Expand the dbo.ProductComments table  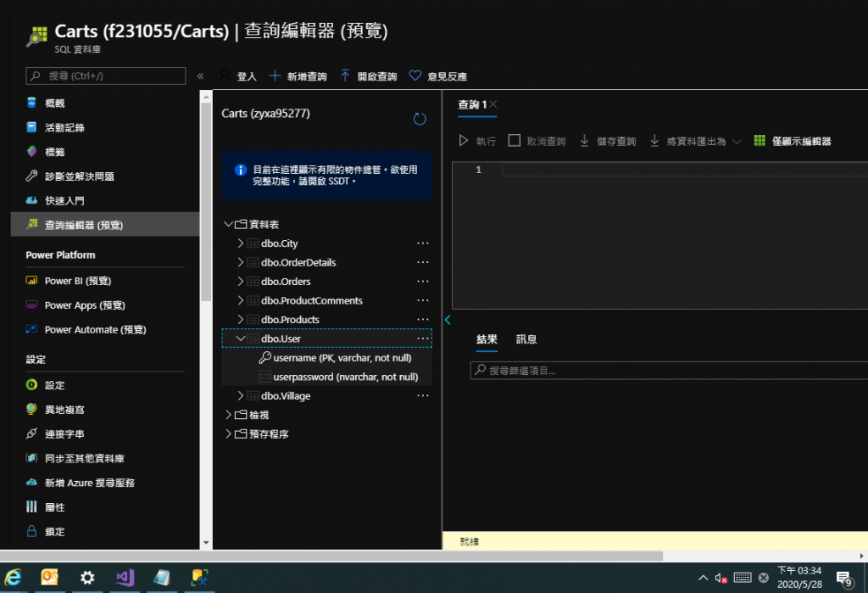240,300
